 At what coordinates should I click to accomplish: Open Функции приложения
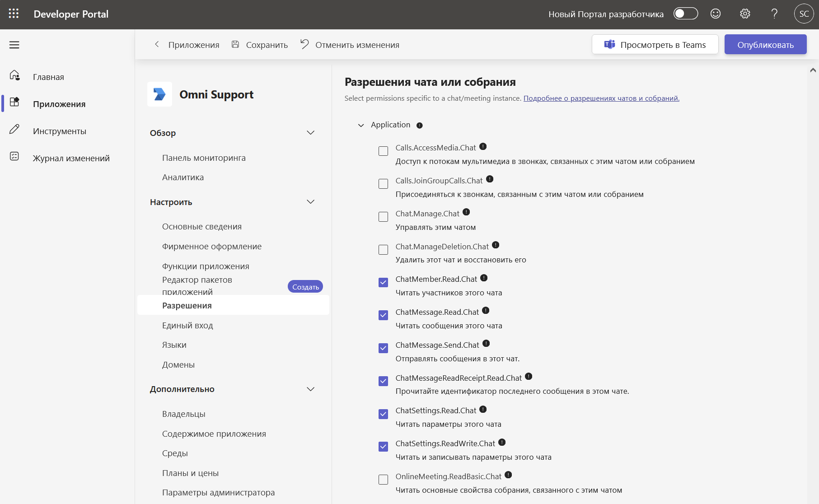tap(206, 266)
